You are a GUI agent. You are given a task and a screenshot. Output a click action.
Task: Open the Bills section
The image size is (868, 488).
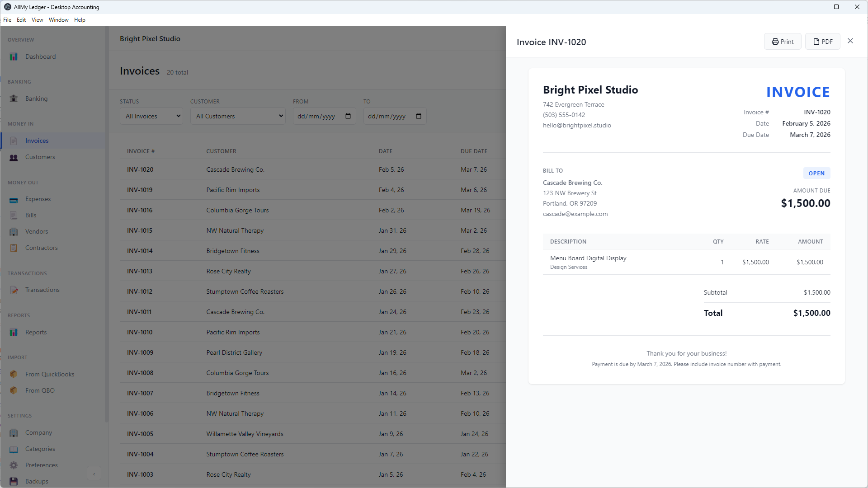(x=30, y=215)
